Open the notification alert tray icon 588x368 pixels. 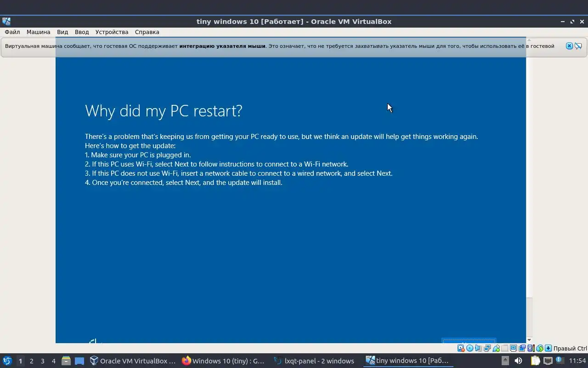560,360
